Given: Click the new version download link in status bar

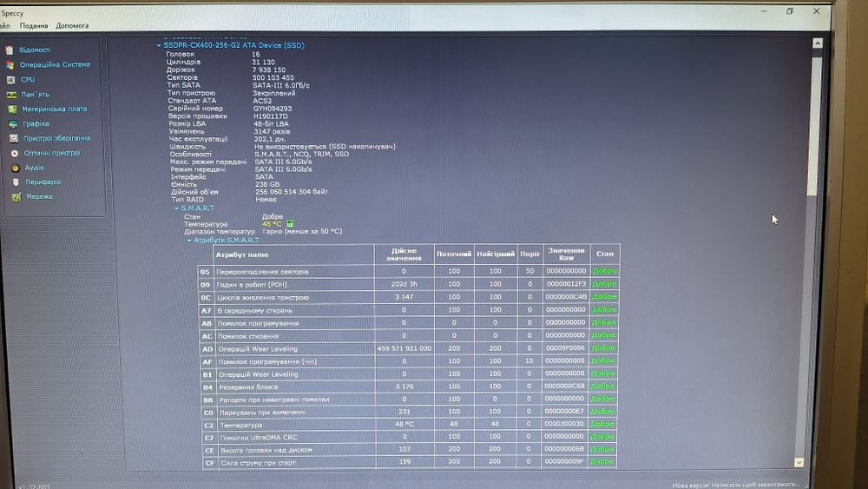Looking at the screenshot, I should pyautogui.click(x=736, y=486).
